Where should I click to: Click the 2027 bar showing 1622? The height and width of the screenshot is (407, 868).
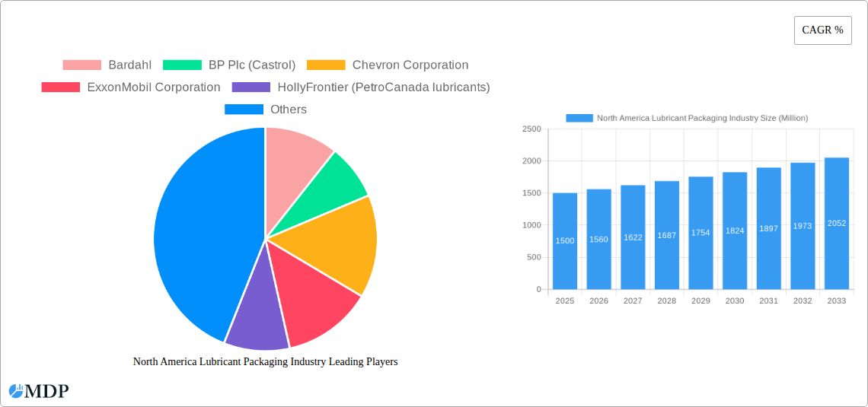click(x=633, y=237)
